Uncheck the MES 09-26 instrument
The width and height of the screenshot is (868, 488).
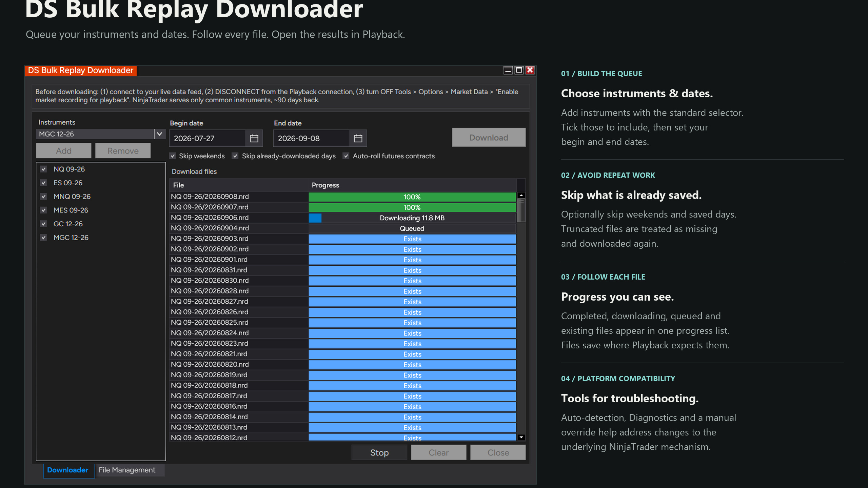[x=43, y=210]
